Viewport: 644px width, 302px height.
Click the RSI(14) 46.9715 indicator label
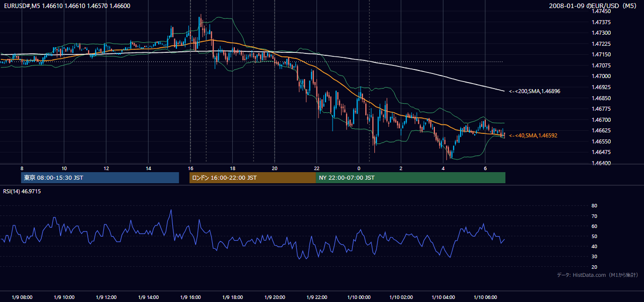(x=22, y=191)
